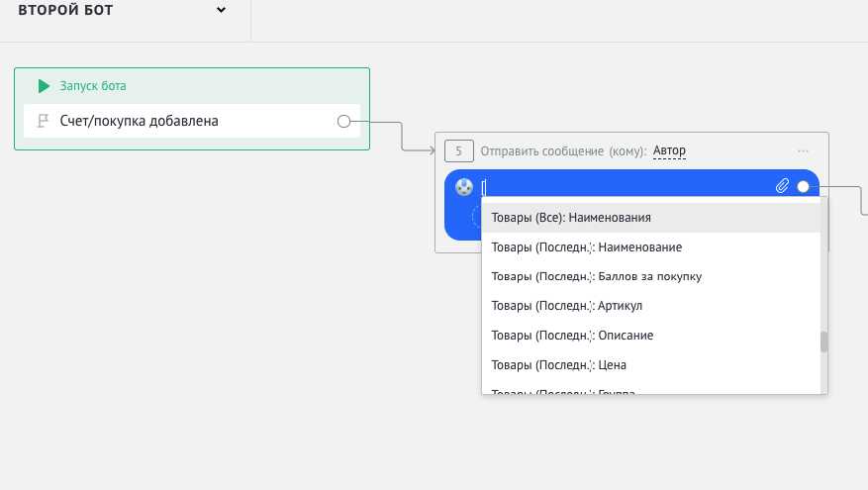Choose Товары (Последн.): Наименование option
This screenshot has width=868, height=490.
(651, 246)
